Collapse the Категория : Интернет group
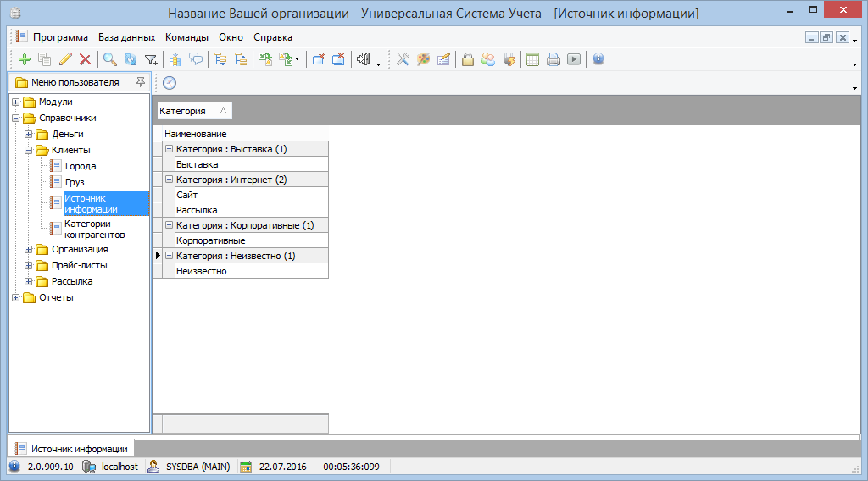 pyautogui.click(x=169, y=180)
